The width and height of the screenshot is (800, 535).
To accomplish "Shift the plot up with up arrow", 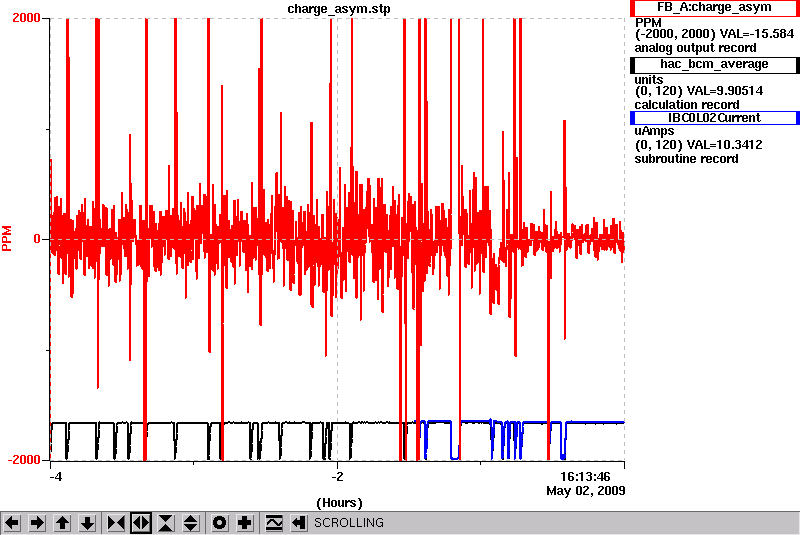I will (x=62, y=523).
